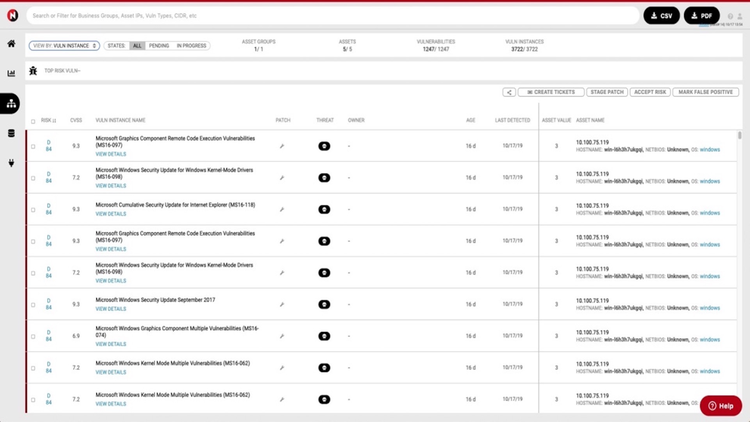The height and width of the screenshot is (422, 750).
Task: Sort table by the Risk column
Action: point(48,120)
